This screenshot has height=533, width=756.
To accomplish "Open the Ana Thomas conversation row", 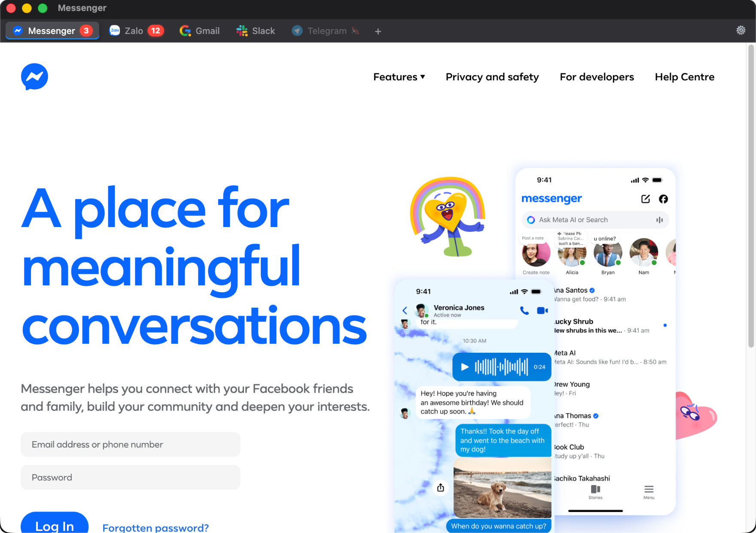I will [614, 420].
